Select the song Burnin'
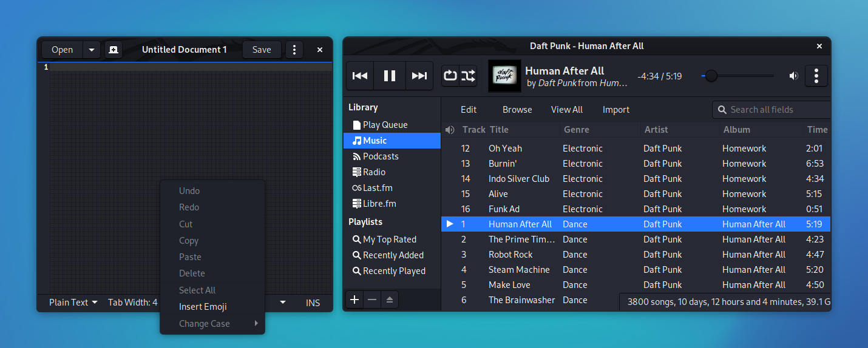 point(636,164)
